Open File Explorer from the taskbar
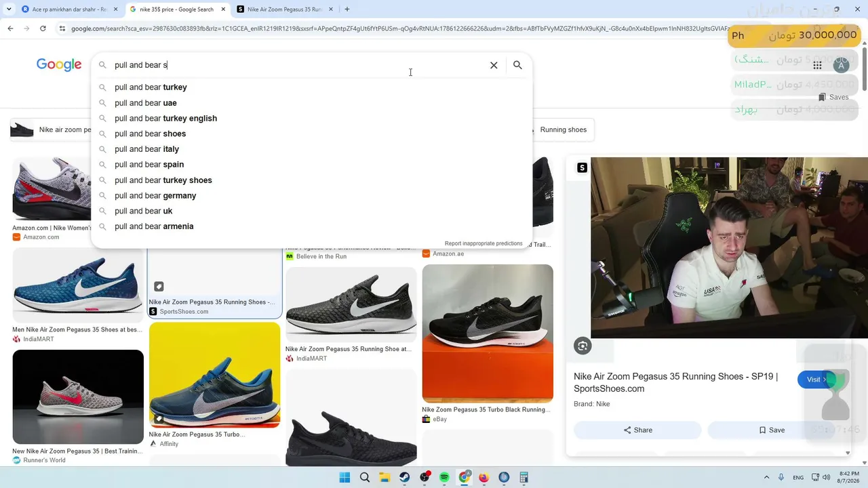 [x=384, y=477]
